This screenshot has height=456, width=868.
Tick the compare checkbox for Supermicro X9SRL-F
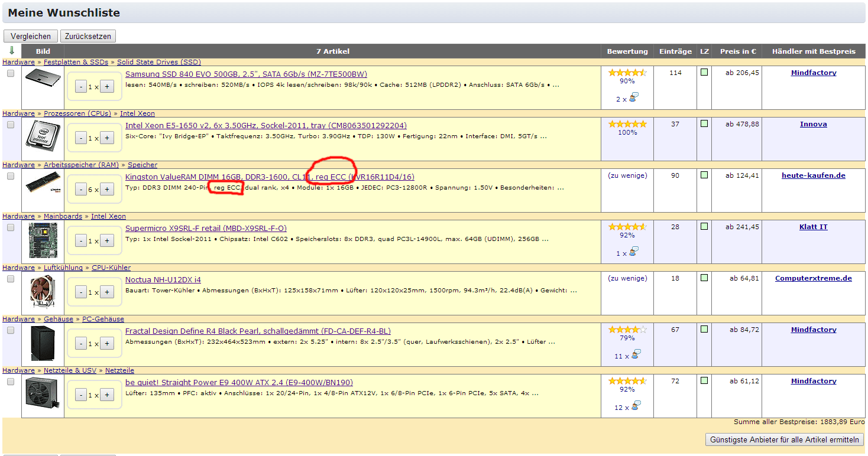pos(11,227)
